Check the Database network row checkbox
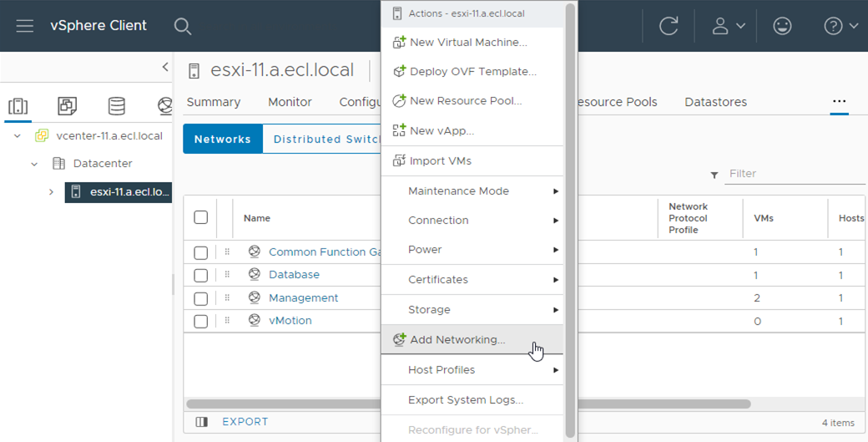The image size is (868, 442). pyautogui.click(x=200, y=275)
